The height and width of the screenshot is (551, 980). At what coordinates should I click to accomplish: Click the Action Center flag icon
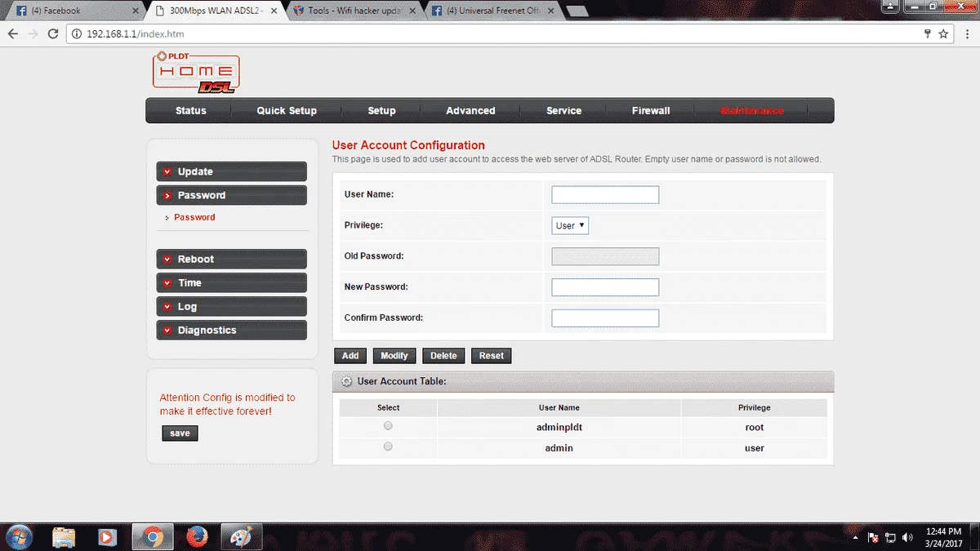[873, 538]
